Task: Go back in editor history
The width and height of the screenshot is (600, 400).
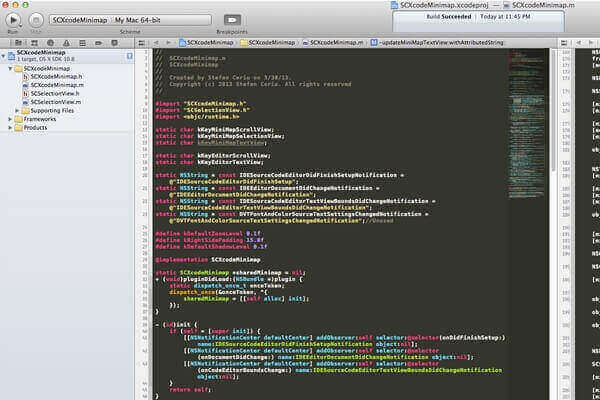Action: 157,43
